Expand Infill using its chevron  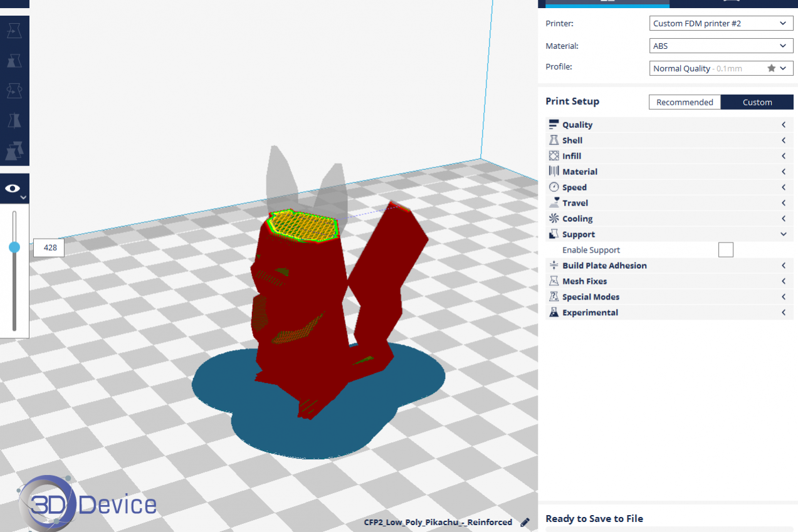click(784, 156)
